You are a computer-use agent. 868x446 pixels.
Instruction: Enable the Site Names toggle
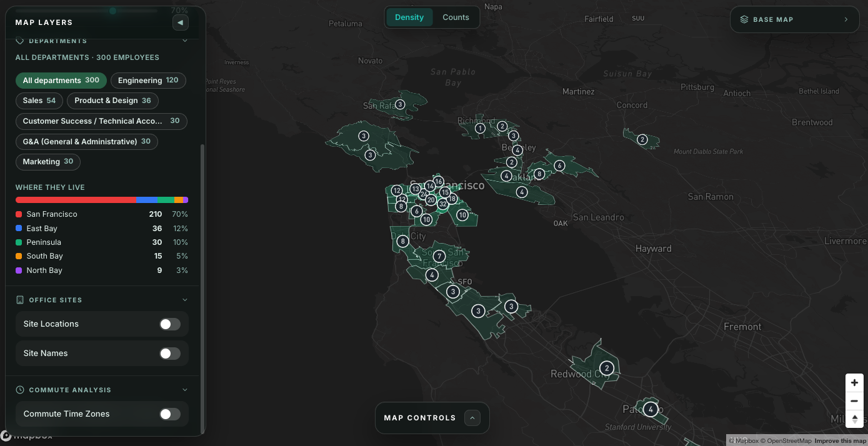[170, 354]
